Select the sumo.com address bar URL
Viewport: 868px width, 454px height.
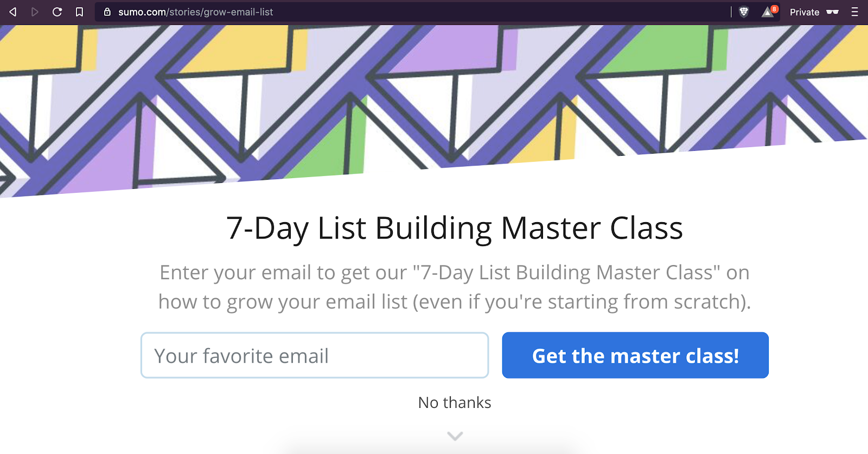tap(195, 12)
